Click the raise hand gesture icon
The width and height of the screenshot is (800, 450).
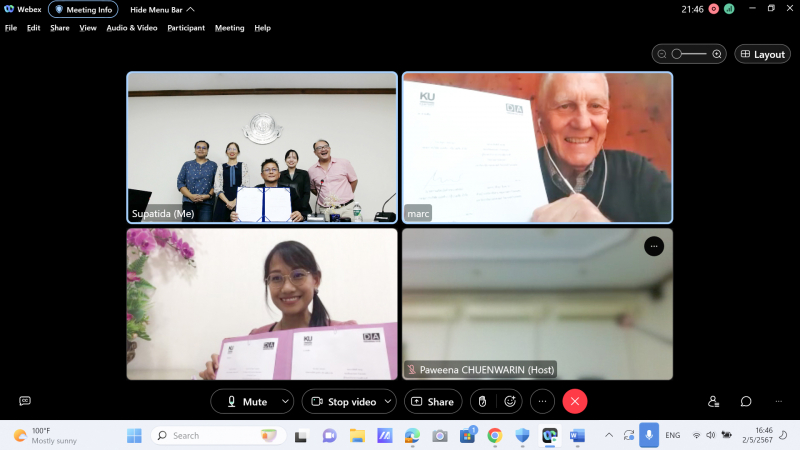482,401
